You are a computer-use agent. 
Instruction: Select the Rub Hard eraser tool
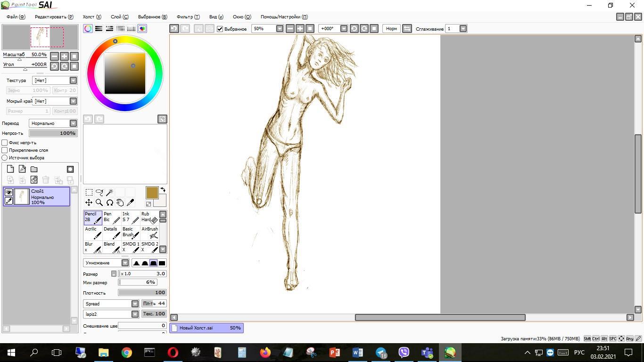[x=149, y=217]
